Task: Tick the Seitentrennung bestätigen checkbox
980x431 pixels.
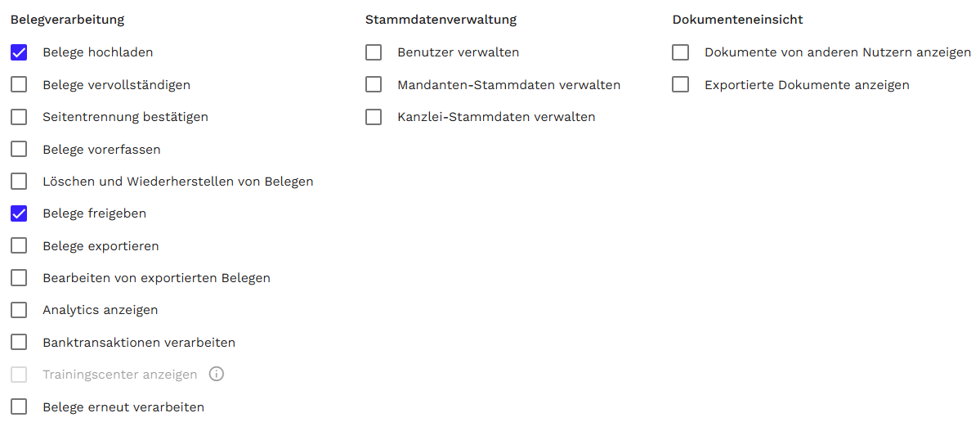Action: coord(19,117)
